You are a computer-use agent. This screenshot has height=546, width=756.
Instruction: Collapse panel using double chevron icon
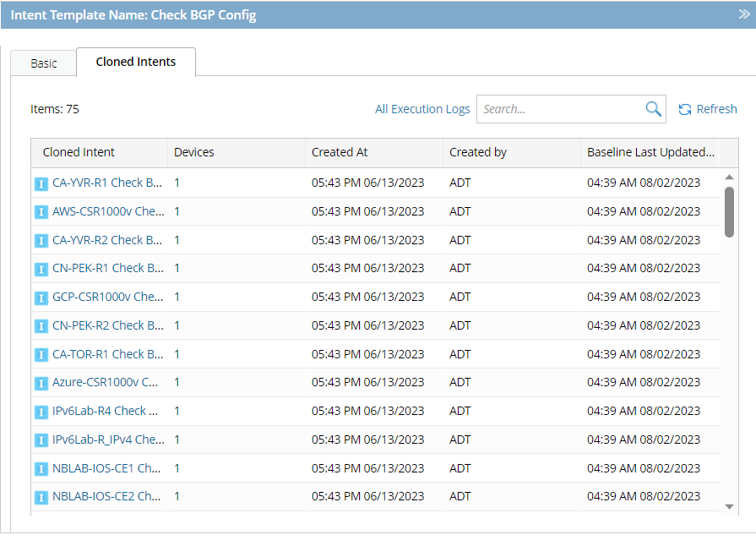click(743, 14)
